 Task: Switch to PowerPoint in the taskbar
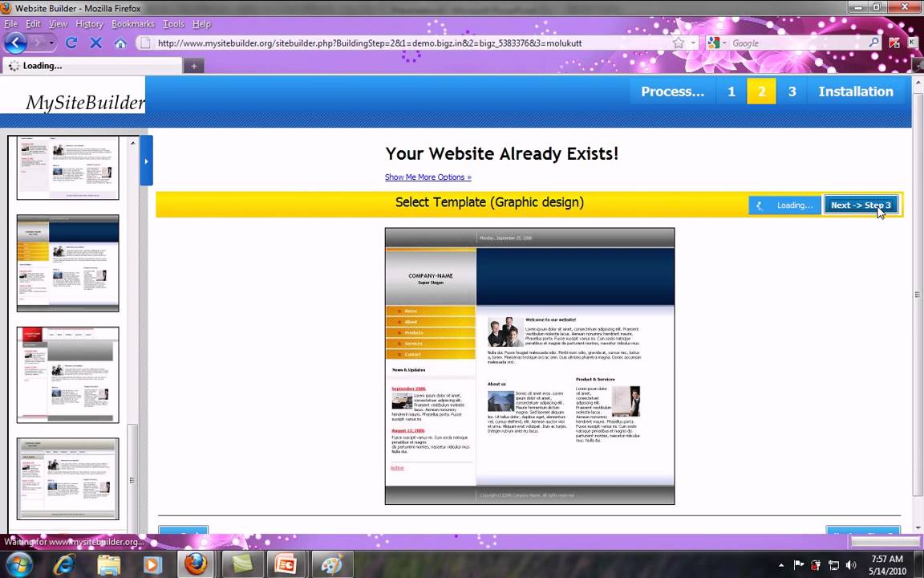click(286, 564)
